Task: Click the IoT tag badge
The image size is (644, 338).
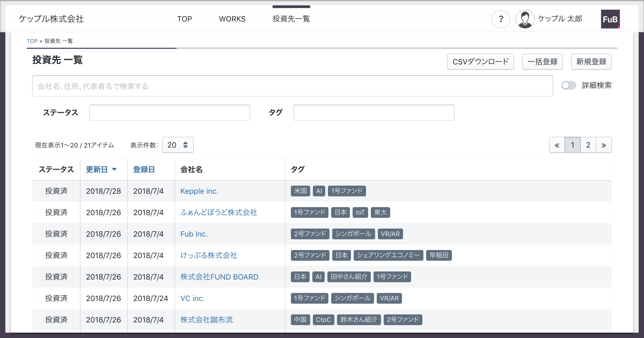Action: point(360,213)
